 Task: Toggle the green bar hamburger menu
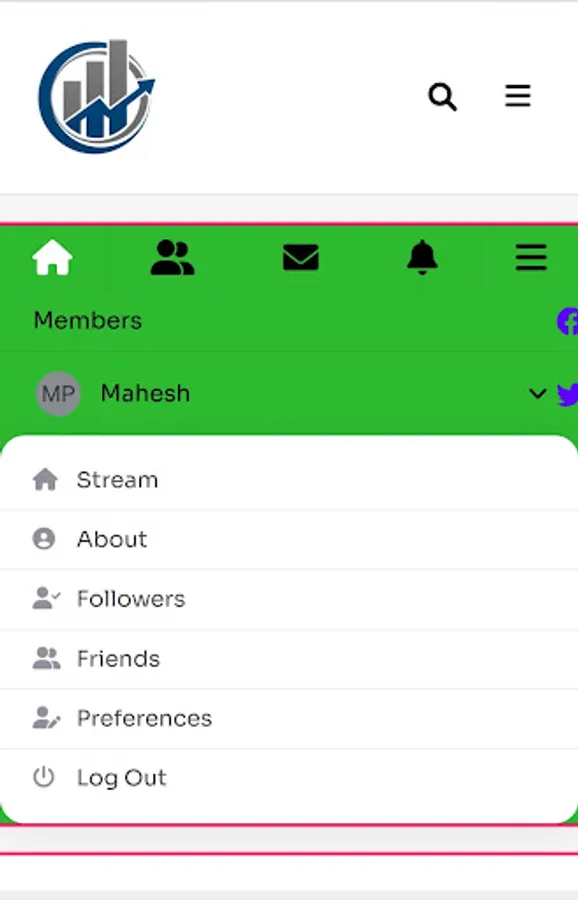pyautogui.click(x=531, y=257)
